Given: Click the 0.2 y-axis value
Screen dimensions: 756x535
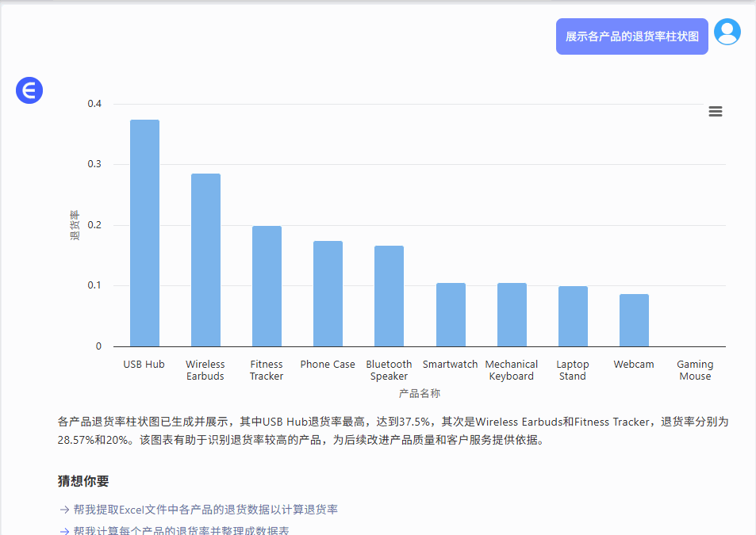Looking at the screenshot, I should [94, 225].
